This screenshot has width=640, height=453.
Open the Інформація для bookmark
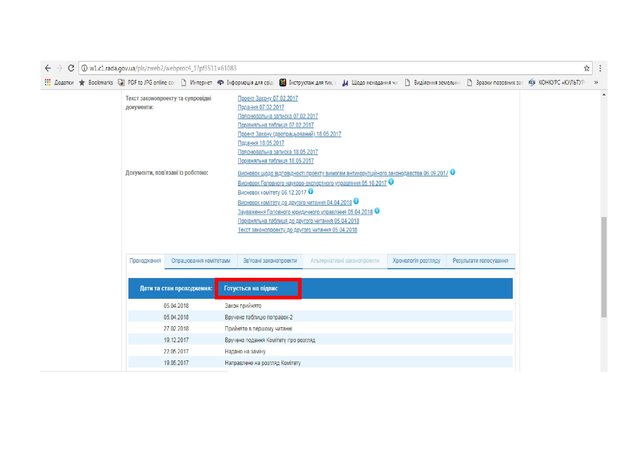[245, 82]
